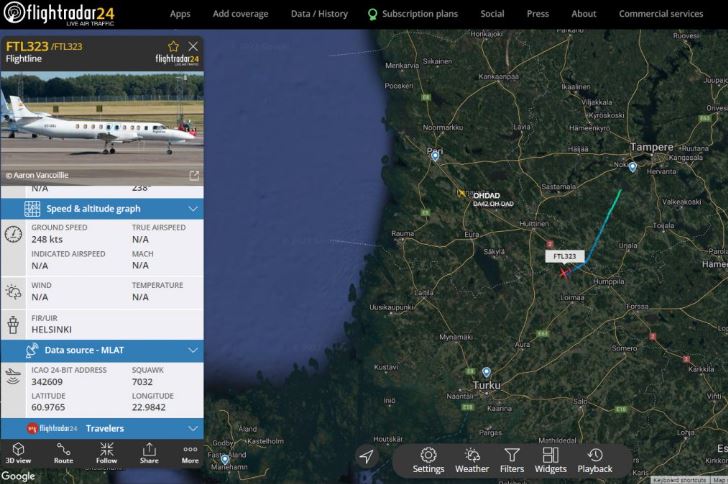This screenshot has width=728, height=484.
Task: Open the Social menu
Action: [x=492, y=14]
